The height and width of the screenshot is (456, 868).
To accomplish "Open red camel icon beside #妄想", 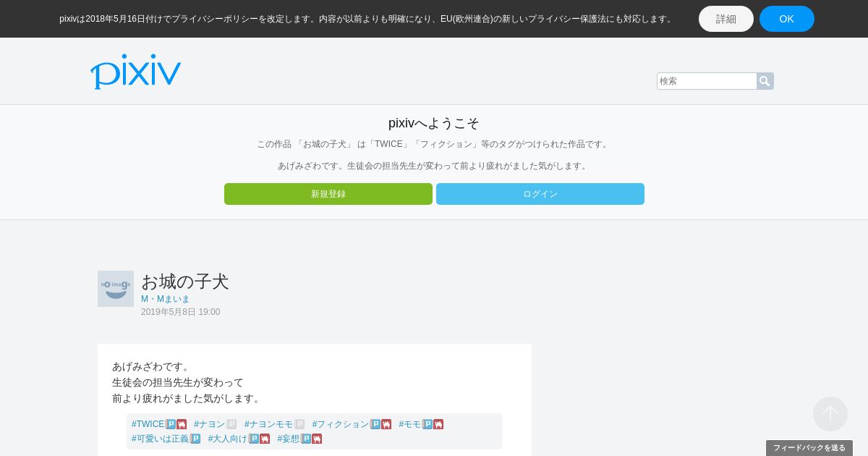I will click(317, 439).
